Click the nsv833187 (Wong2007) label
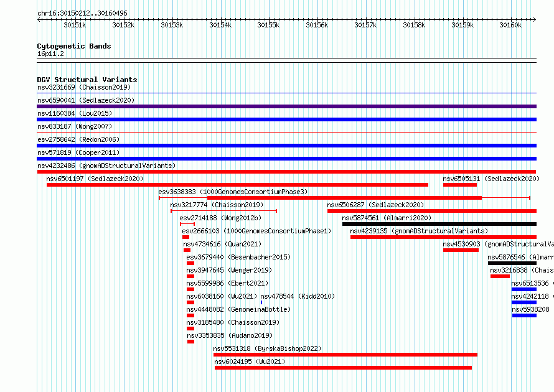The width and height of the screenshot is (554, 392). pyautogui.click(x=75, y=126)
